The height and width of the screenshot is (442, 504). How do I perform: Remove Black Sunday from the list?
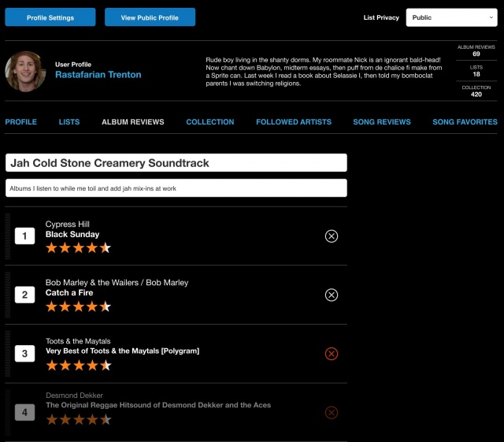point(331,236)
